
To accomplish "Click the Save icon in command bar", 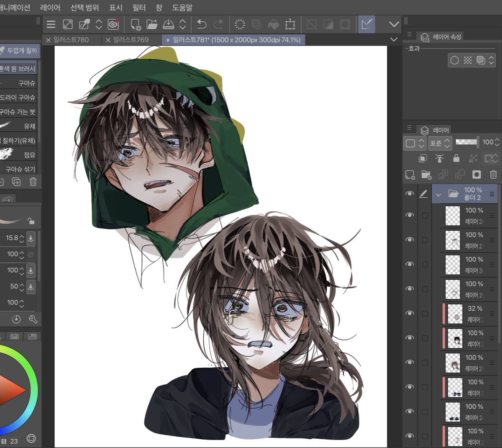I will point(168,25).
